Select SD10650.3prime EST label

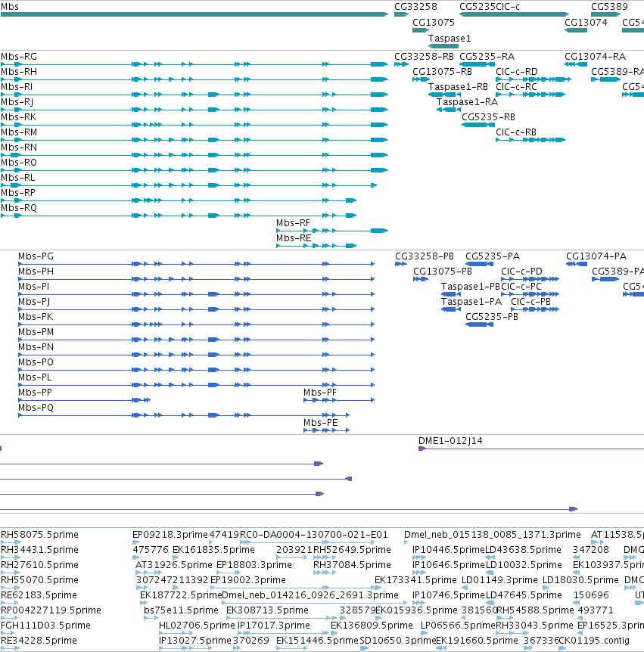coord(397,641)
